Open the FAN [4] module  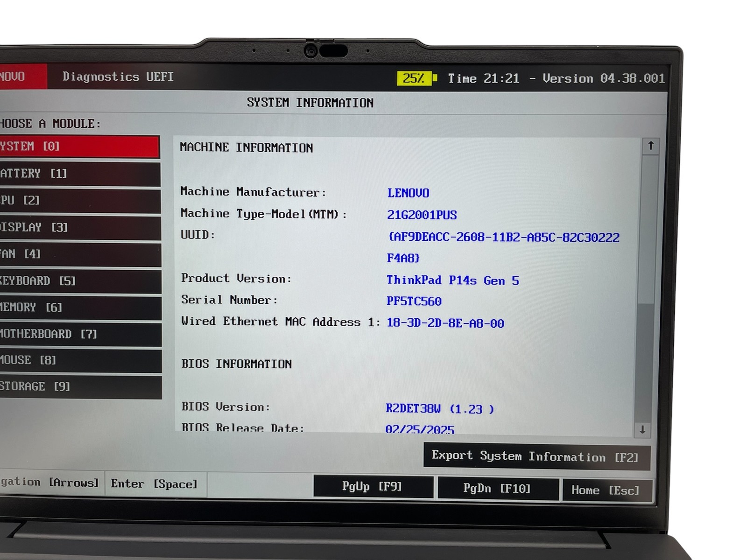(81, 254)
